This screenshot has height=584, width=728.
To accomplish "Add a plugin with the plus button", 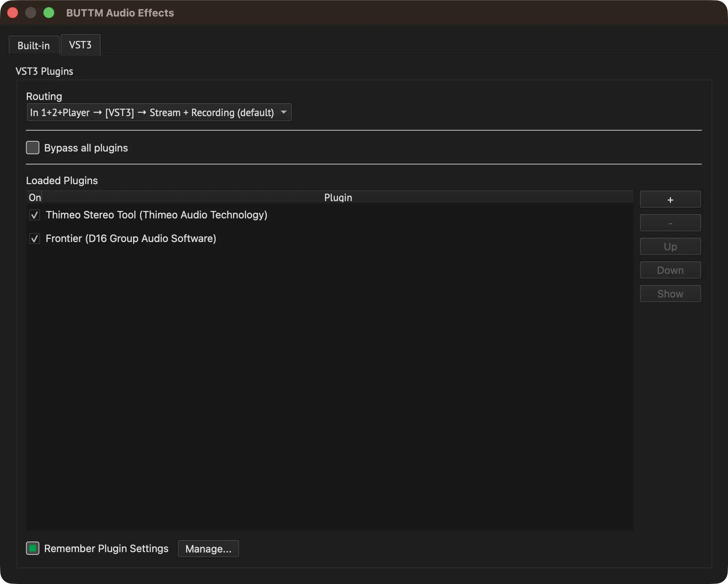I will click(x=670, y=200).
